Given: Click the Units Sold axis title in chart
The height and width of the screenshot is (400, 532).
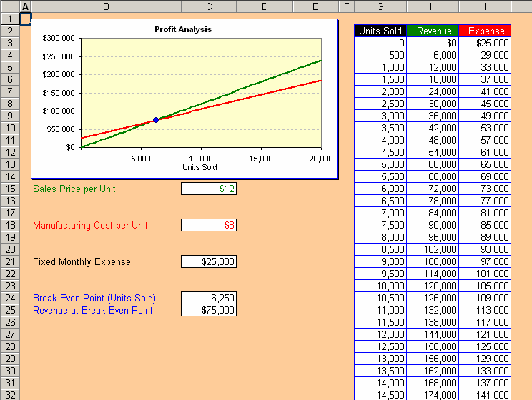Looking at the screenshot, I should coord(200,167).
